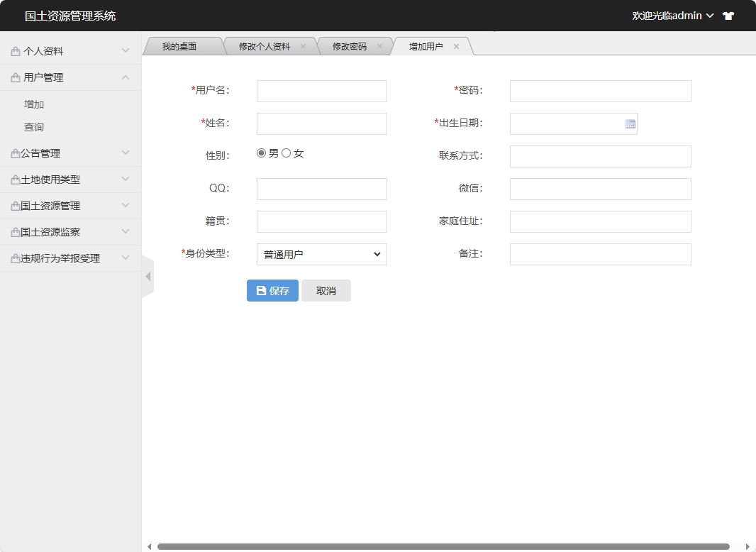This screenshot has height=552, width=756.
Task: Select the 女 gender radio button
Action: click(285, 152)
